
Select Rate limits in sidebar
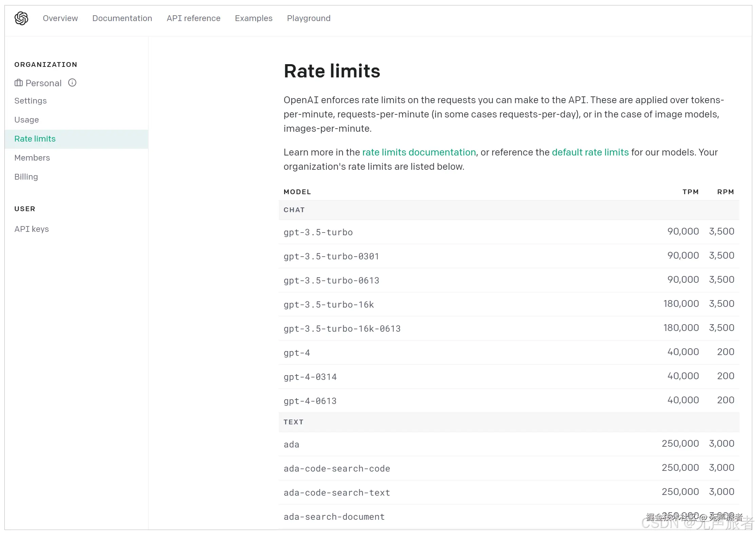point(35,139)
